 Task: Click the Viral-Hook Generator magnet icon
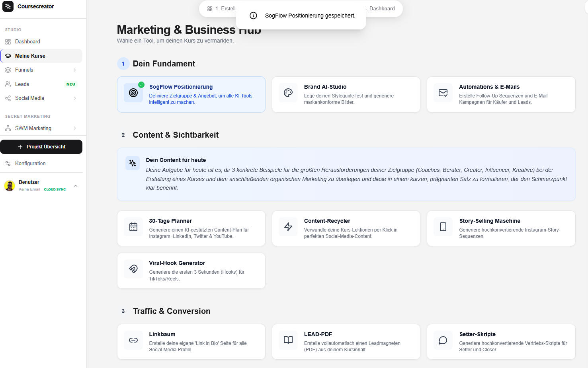pos(133,269)
